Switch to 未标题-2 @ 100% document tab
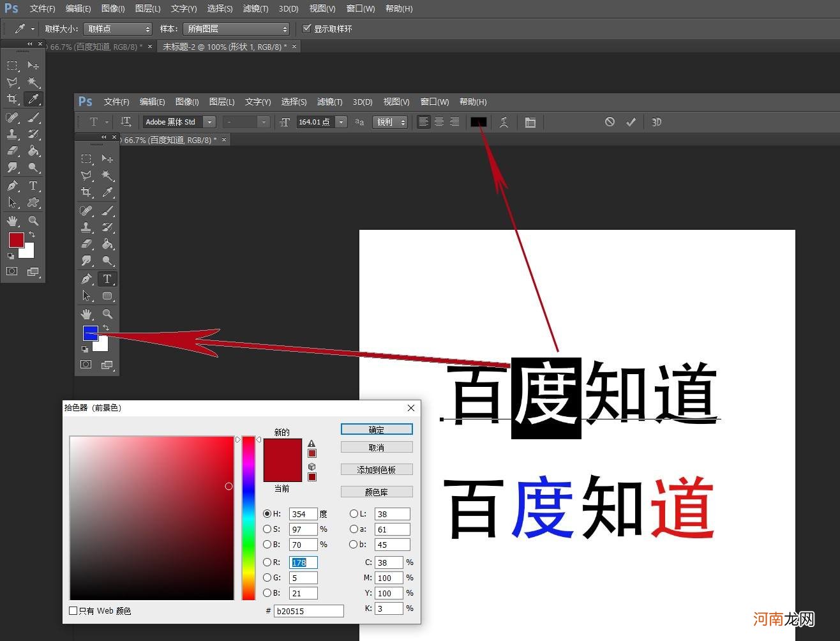This screenshot has width=840, height=641. pyautogui.click(x=224, y=47)
